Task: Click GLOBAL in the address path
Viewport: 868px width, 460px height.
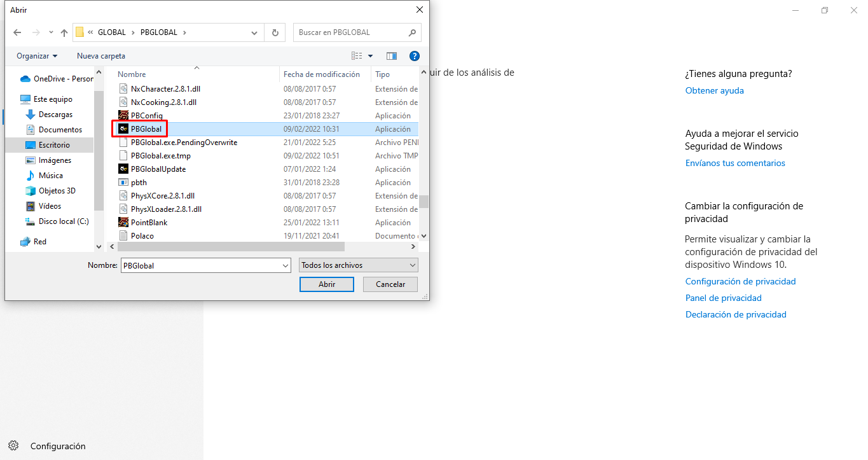Action: click(112, 32)
